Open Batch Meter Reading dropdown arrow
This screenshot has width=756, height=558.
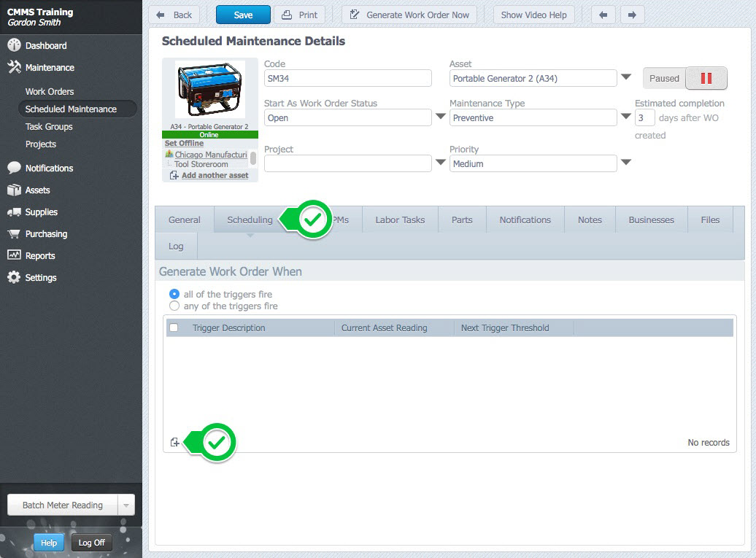tap(126, 505)
